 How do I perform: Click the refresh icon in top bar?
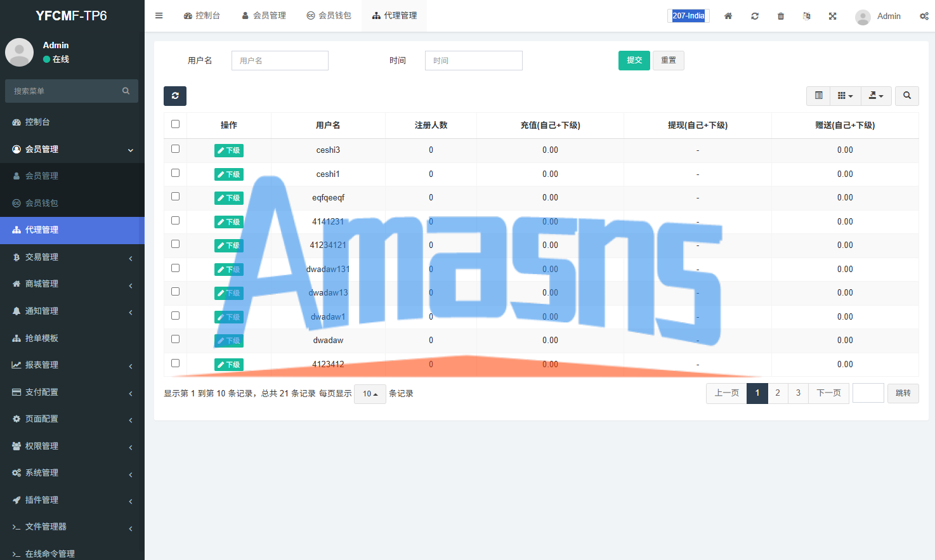click(x=755, y=16)
